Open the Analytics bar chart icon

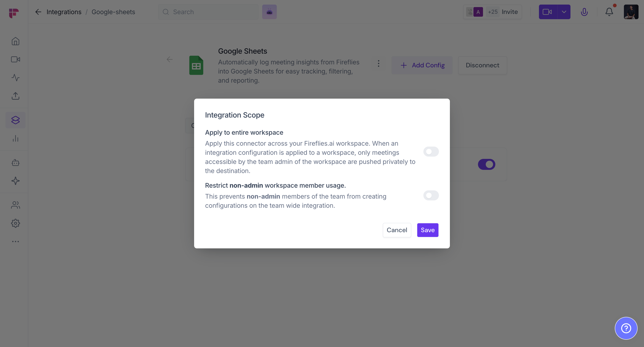(x=16, y=139)
